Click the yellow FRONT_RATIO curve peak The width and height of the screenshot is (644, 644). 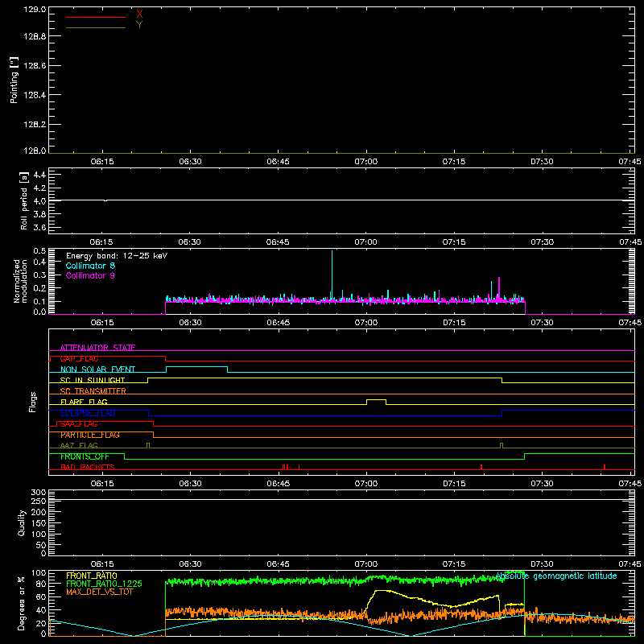(382, 591)
